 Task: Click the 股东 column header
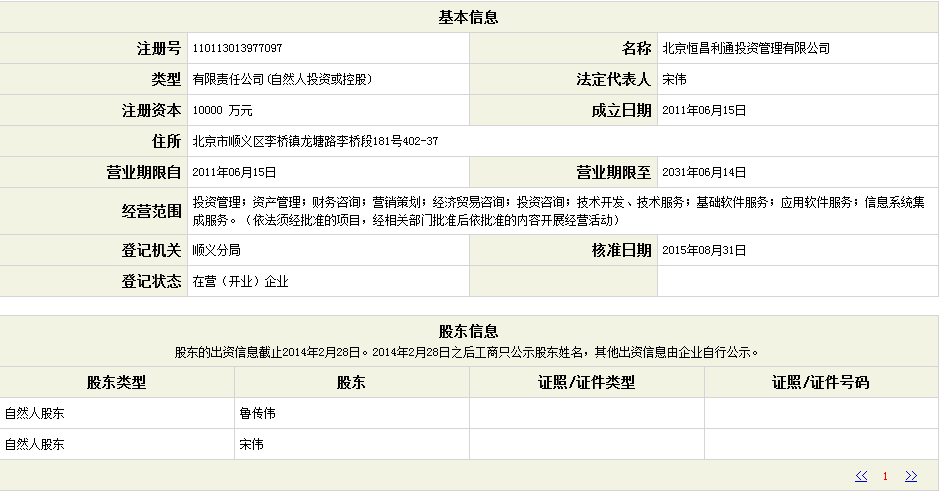(351, 382)
